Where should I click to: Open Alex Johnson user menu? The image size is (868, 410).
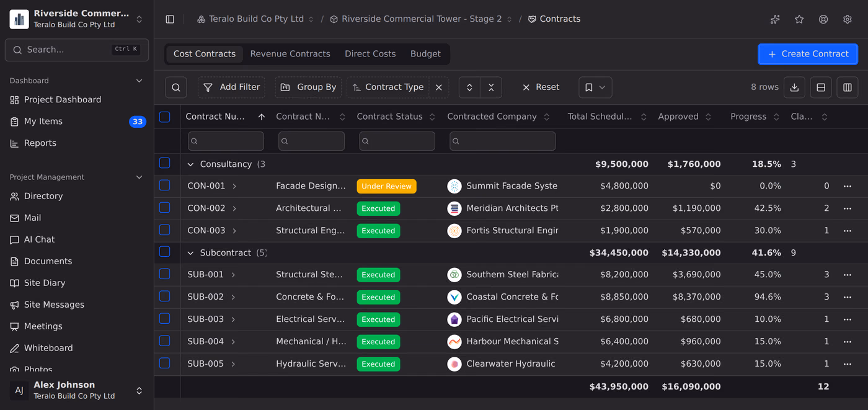[77, 390]
